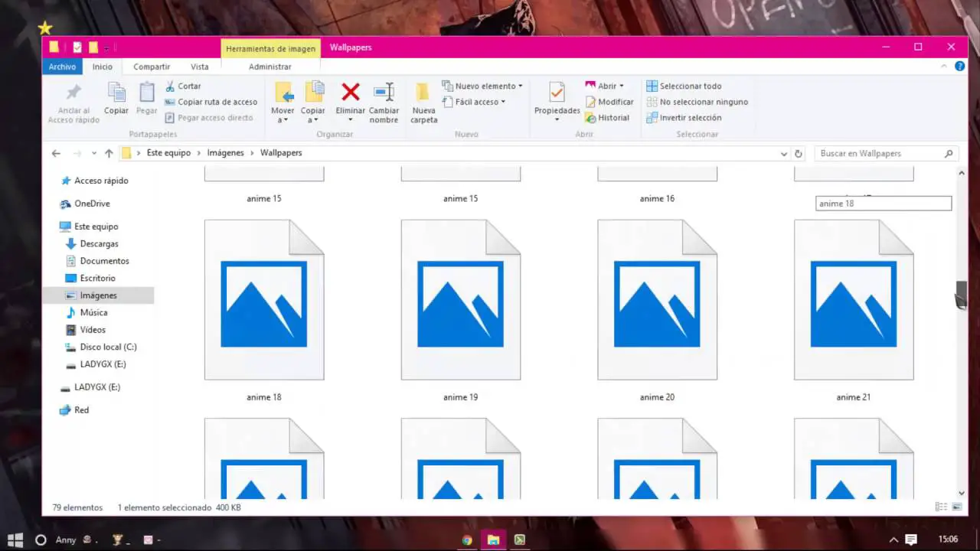
Task: Click the scrollbar up arrow
Action: 962,173
